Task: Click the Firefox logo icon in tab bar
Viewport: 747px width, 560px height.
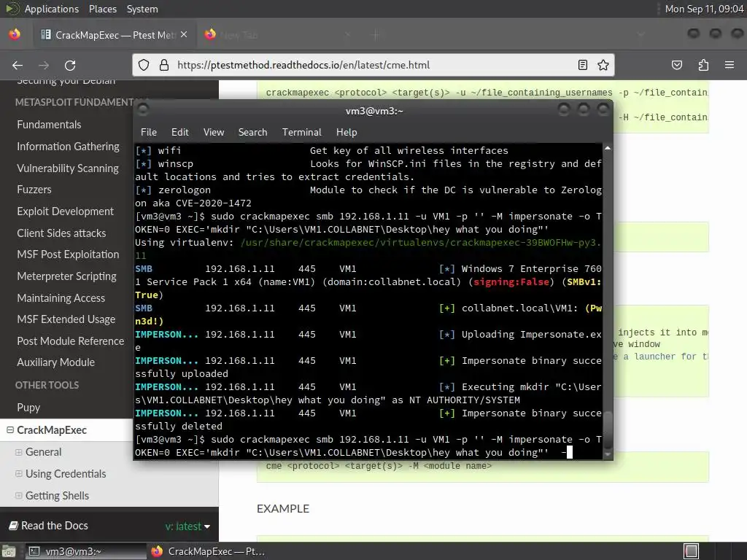Action: [x=15, y=34]
